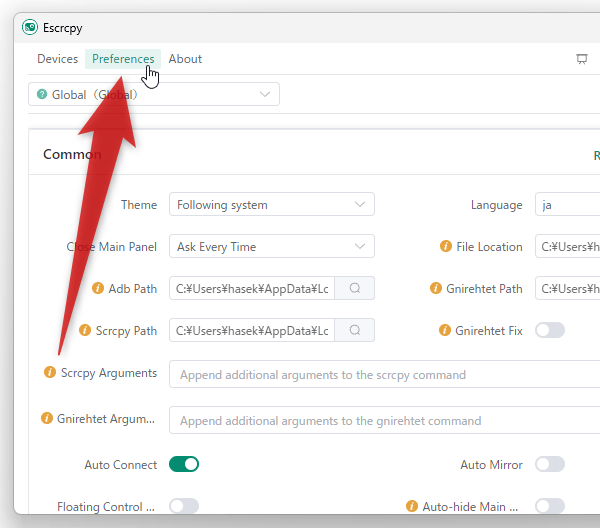Expand the Close Main Panel dropdown

(x=271, y=247)
